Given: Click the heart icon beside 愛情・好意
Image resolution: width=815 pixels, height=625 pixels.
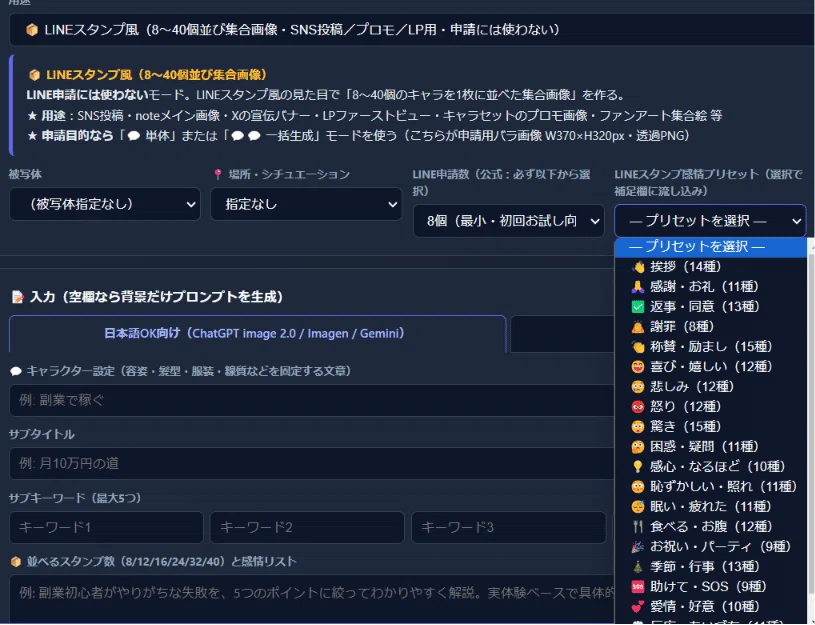Looking at the screenshot, I should [638, 607].
